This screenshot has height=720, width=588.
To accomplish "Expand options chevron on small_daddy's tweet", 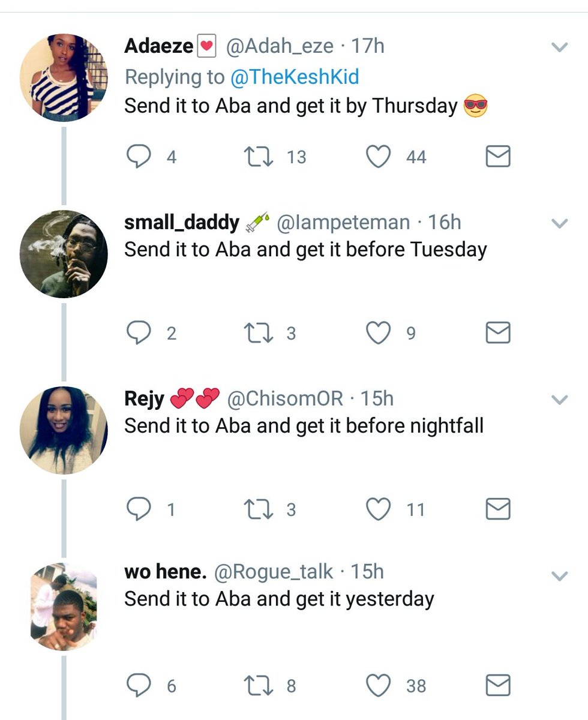I will pyautogui.click(x=559, y=224).
